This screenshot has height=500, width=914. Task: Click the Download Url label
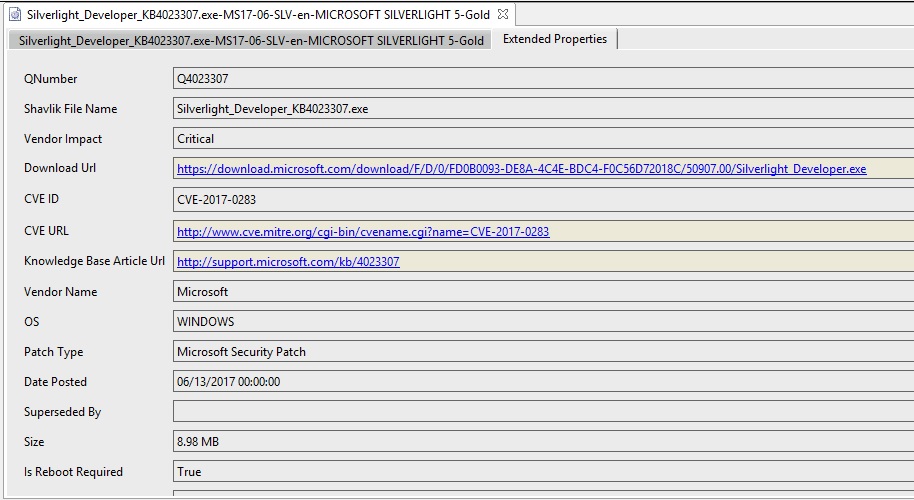[x=59, y=168]
